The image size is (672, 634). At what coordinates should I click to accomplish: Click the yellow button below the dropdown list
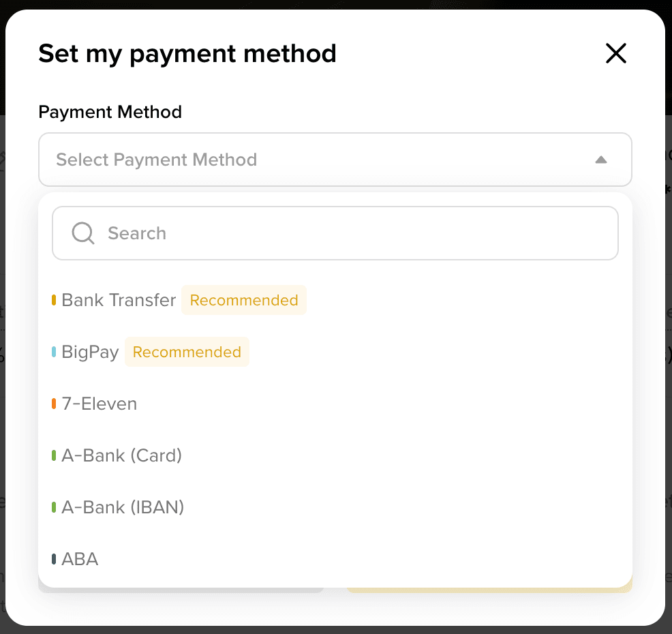point(489,590)
